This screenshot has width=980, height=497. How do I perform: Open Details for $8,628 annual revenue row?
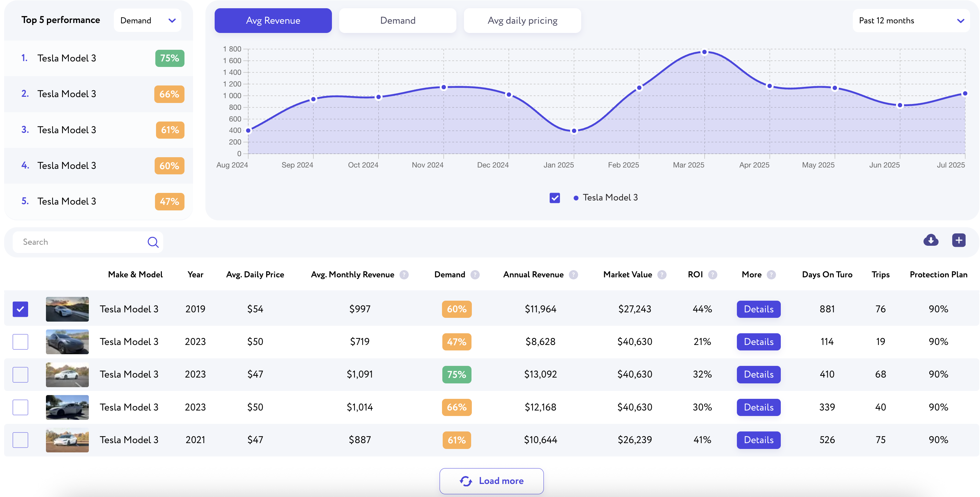pyautogui.click(x=758, y=342)
